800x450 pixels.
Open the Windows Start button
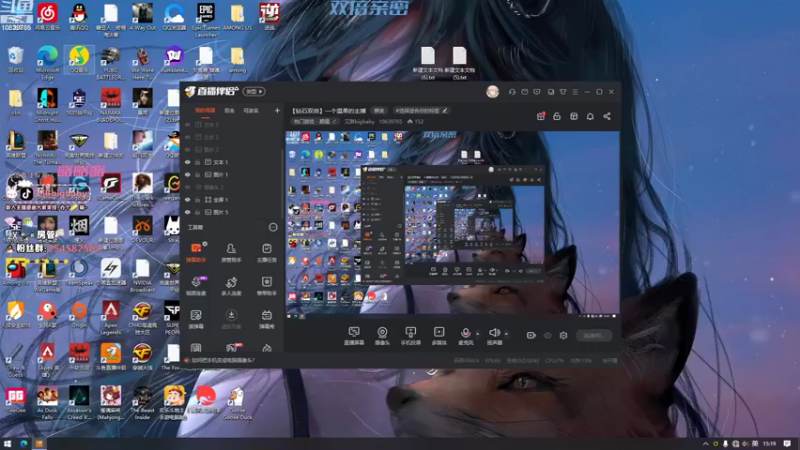[x=7, y=444]
